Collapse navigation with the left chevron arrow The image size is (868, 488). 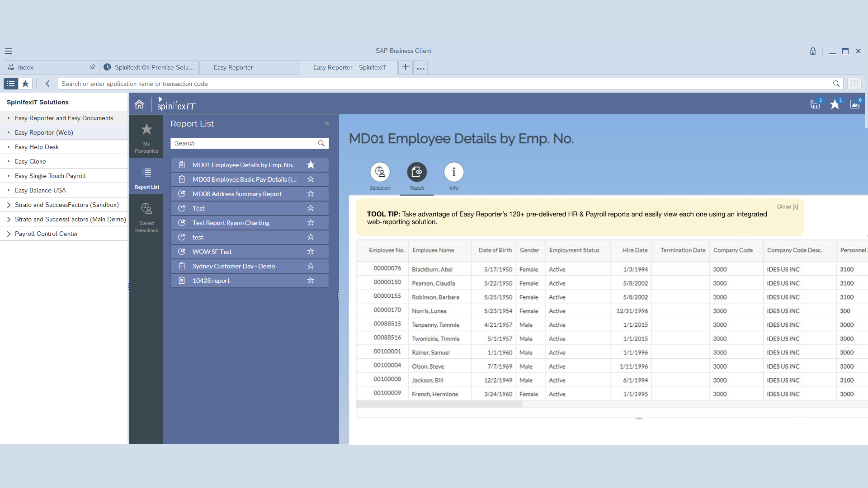point(47,84)
